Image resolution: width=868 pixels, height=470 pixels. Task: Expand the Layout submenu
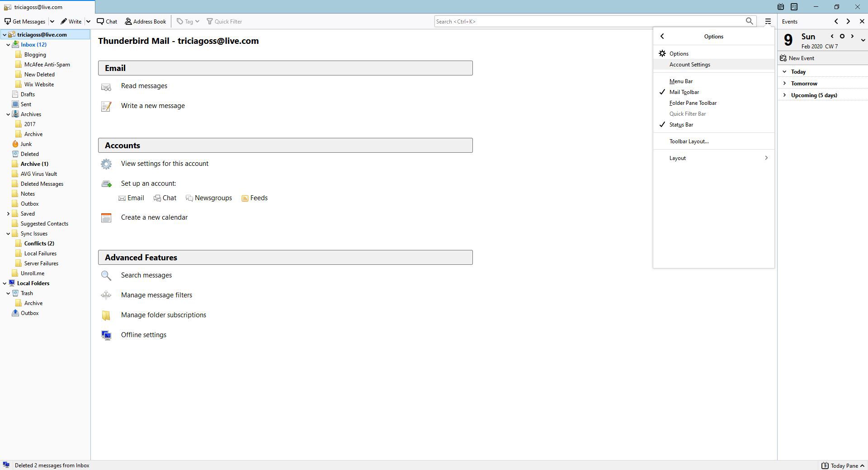(x=713, y=158)
